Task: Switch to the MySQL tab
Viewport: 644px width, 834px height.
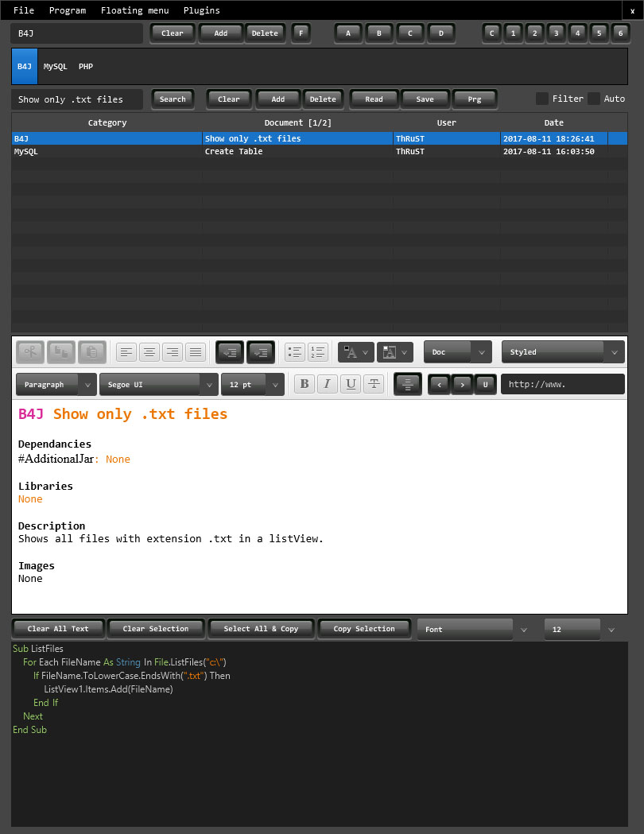Action: (55, 66)
